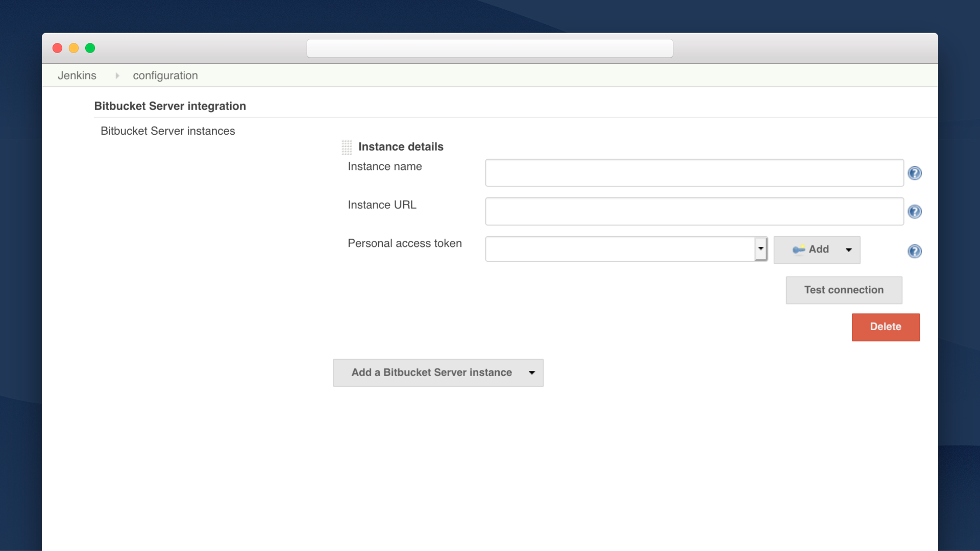The image size is (980, 551).
Task: Click help icon next to Instance name
Action: [x=914, y=173]
